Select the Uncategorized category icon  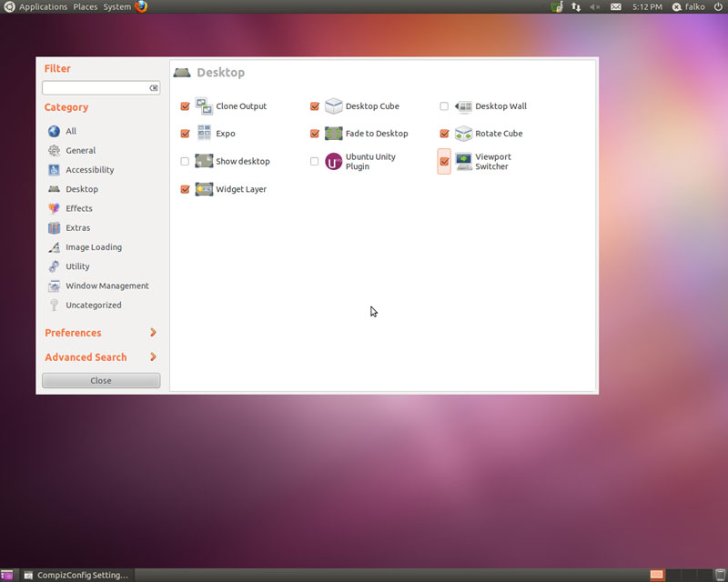coord(54,305)
